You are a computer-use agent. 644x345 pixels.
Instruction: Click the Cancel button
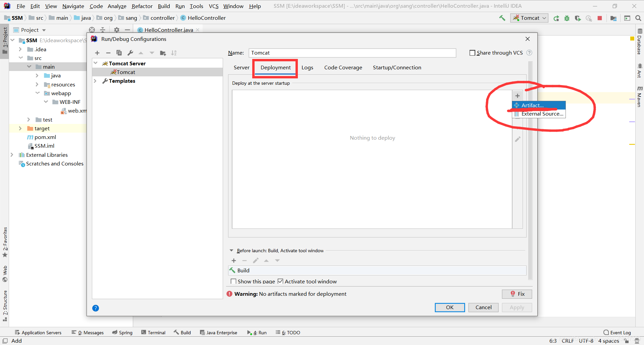coord(483,307)
